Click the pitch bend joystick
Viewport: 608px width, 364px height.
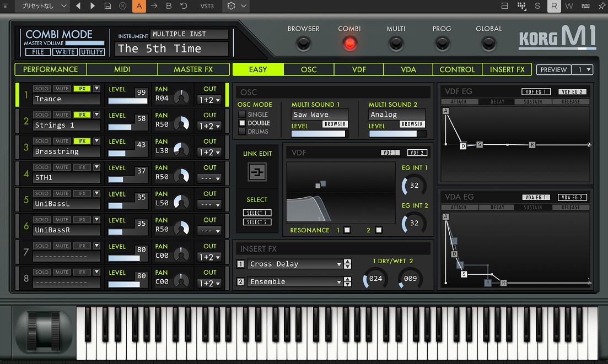click(44, 332)
